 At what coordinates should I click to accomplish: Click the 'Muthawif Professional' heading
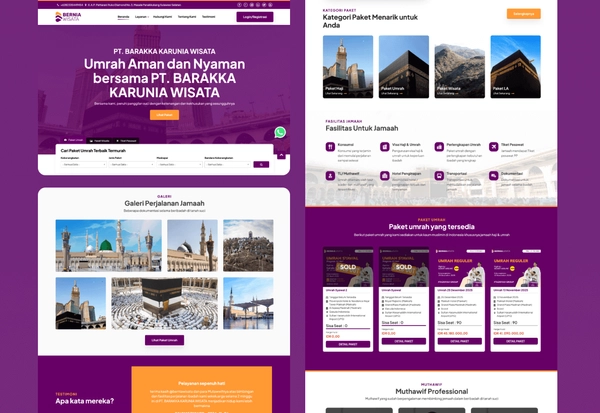(432, 391)
